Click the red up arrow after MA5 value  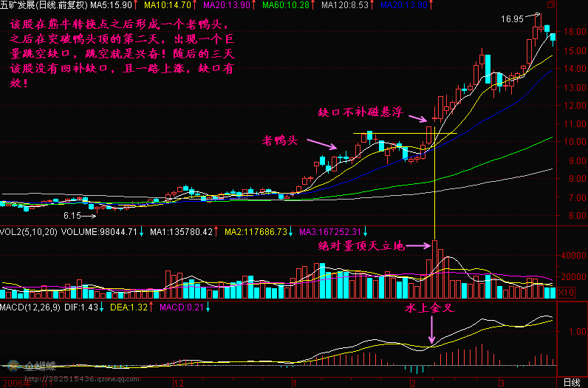pyautogui.click(x=142, y=5)
